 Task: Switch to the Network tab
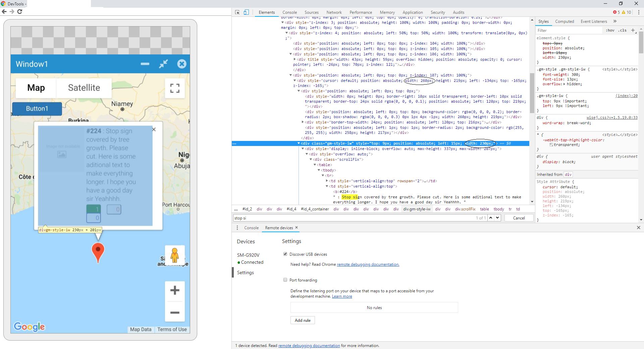click(x=334, y=12)
